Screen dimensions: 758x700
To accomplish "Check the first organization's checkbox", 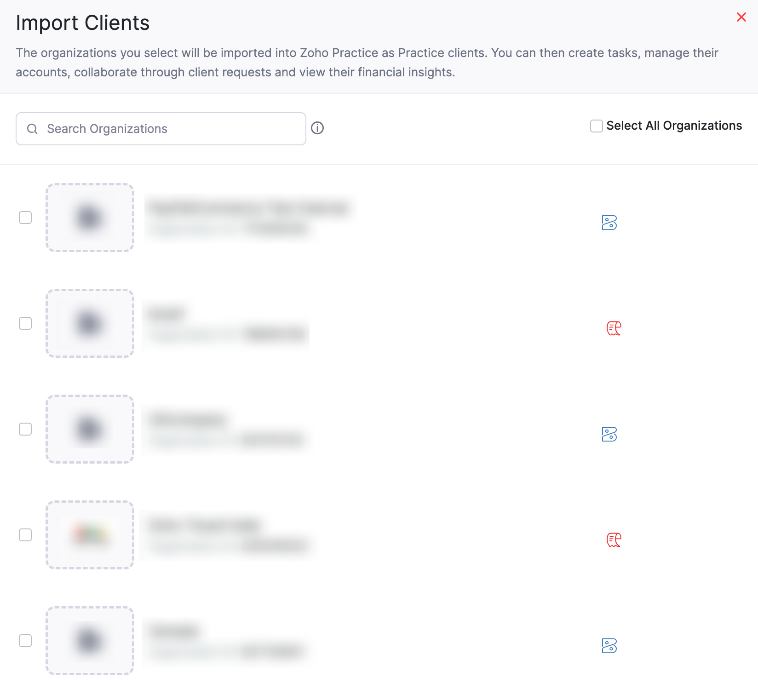I will (x=25, y=218).
